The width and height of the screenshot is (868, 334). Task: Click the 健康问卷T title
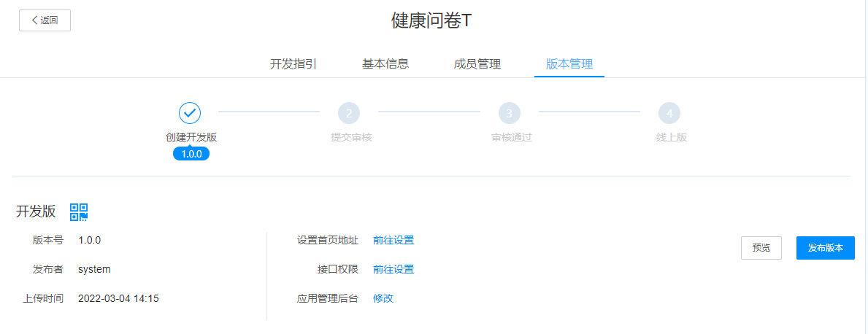click(431, 20)
